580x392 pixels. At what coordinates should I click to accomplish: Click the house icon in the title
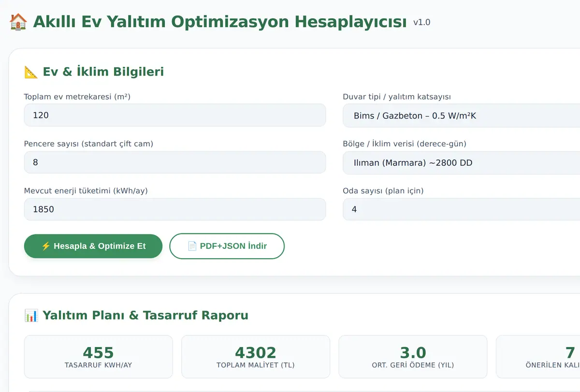point(18,22)
